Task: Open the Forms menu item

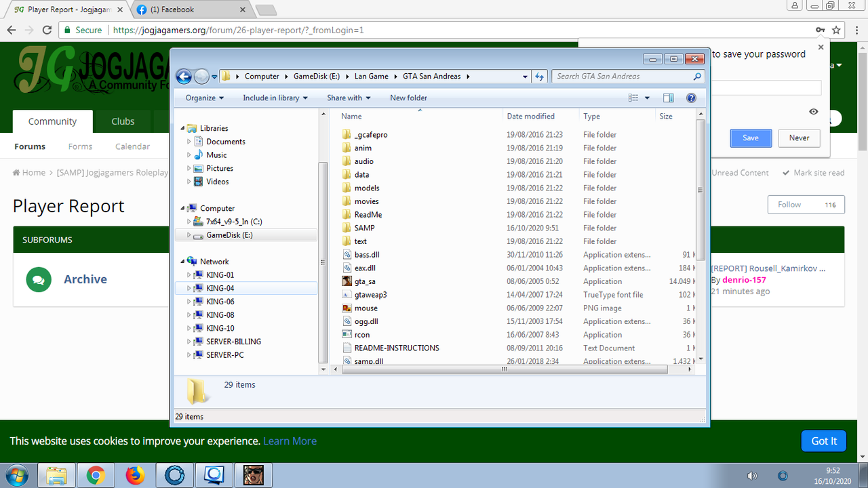Action: (x=80, y=146)
